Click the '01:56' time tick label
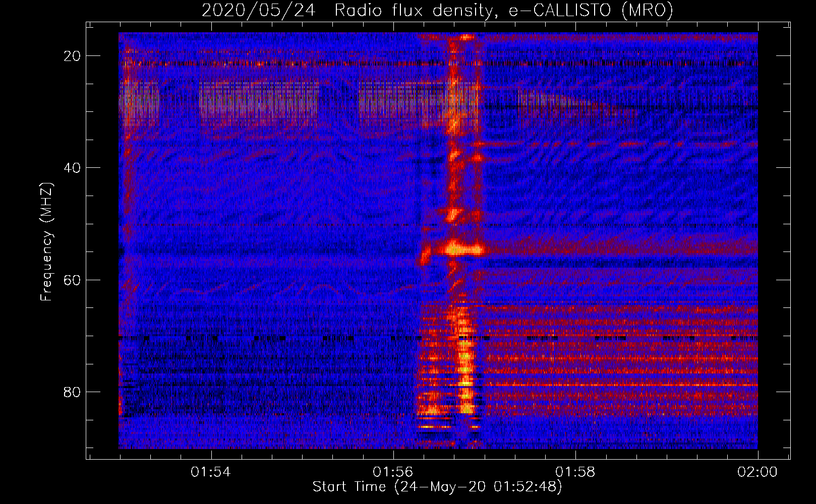 (x=393, y=472)
